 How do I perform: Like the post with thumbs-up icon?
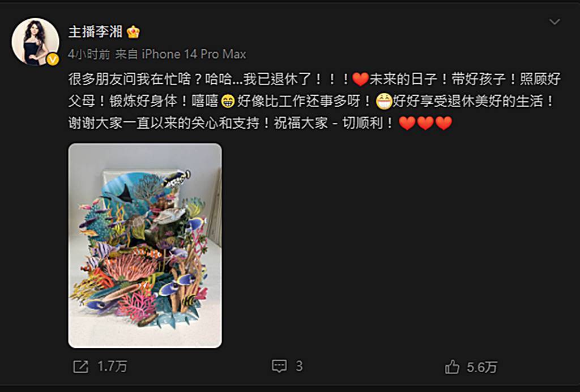[452, 367]
